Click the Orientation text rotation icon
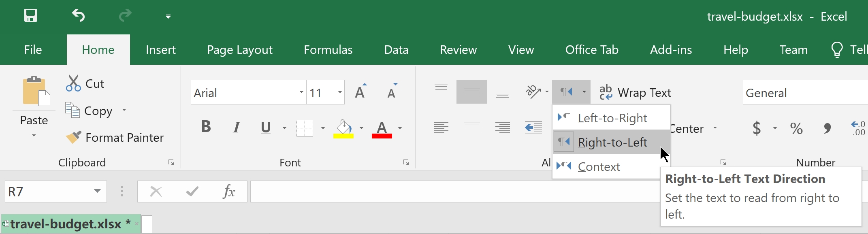This screenshot has width=868, height=234. (x=533, y=92)
